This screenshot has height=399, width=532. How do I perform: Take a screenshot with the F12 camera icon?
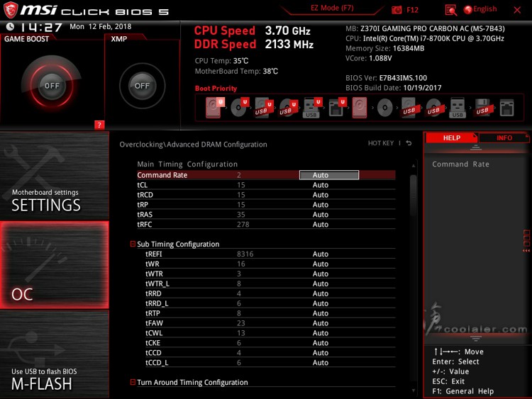click(397, 10)
